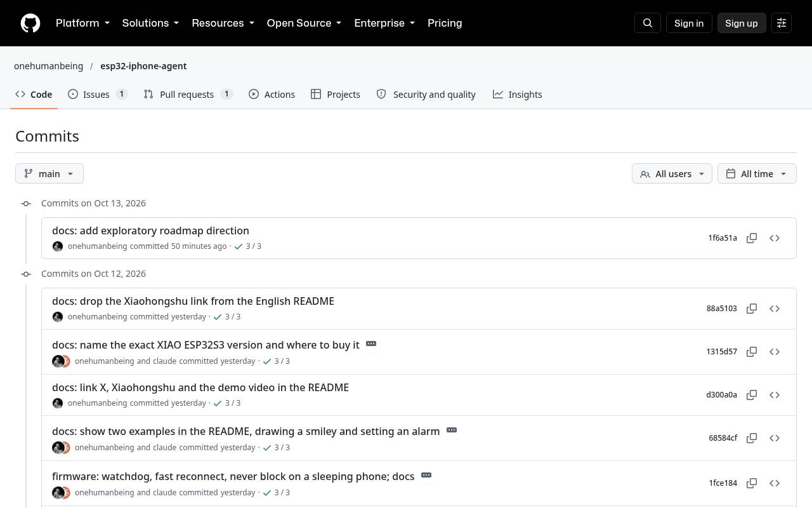Copy full SHA for commit 88a5103
The image size is (812, 508).
pyautogui.click(x=752, y=309)
